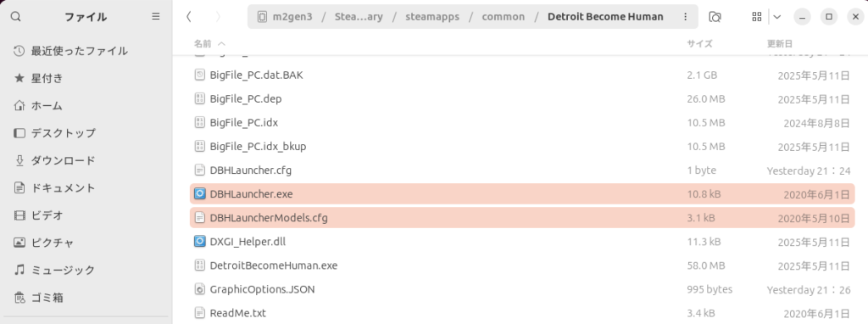
Task: Navigate to steamapps in path bar
Action: 433,17
